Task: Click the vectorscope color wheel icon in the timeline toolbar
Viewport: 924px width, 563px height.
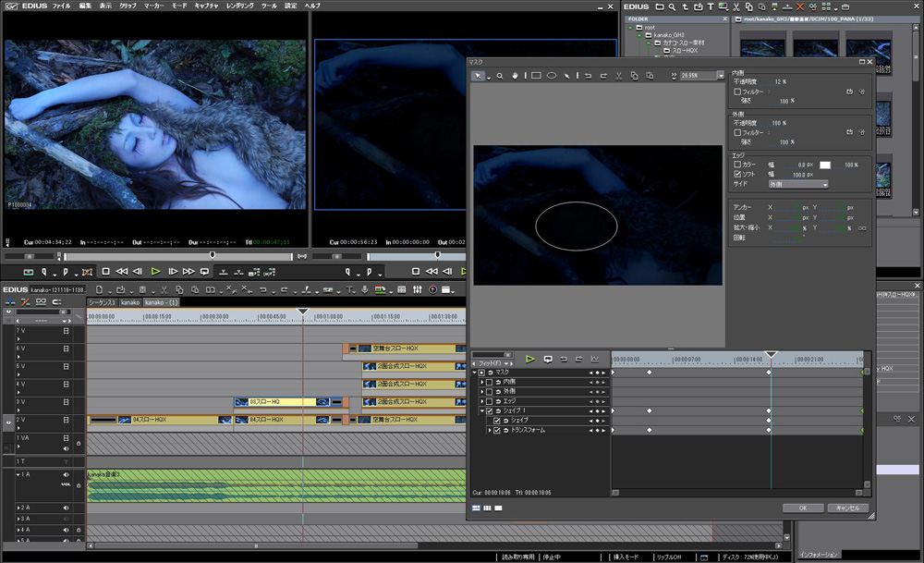Action: (432, 290)
